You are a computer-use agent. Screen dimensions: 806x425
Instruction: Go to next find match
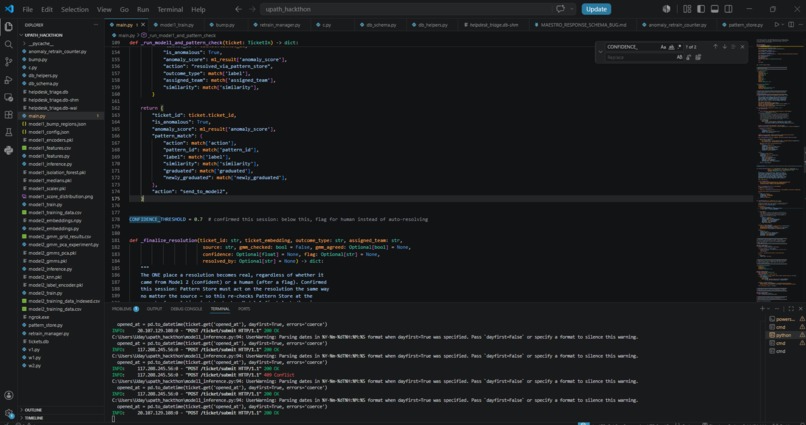tap(724, 47)
